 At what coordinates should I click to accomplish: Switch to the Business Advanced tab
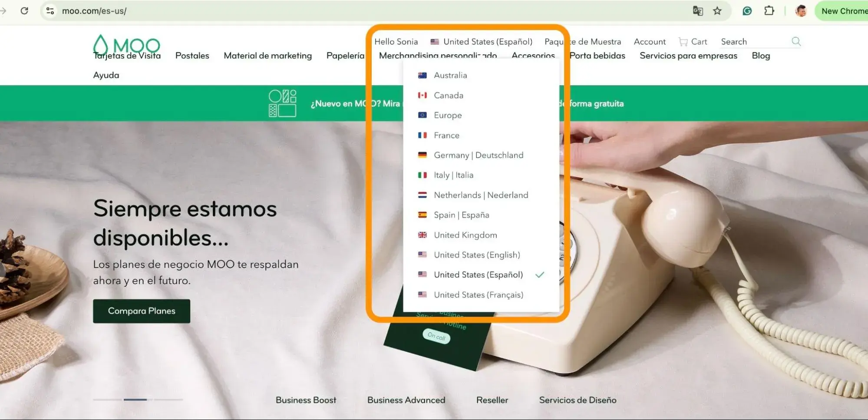pyautogui.click(x=406, y=400)
